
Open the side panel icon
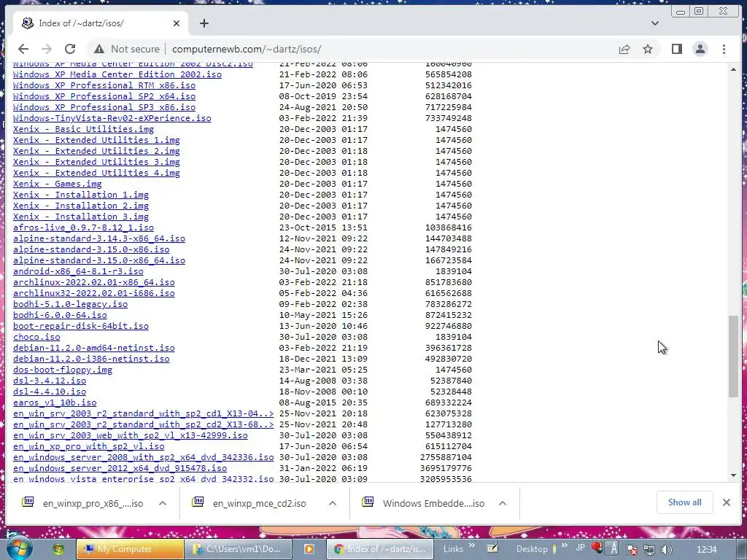click(676, 49)
